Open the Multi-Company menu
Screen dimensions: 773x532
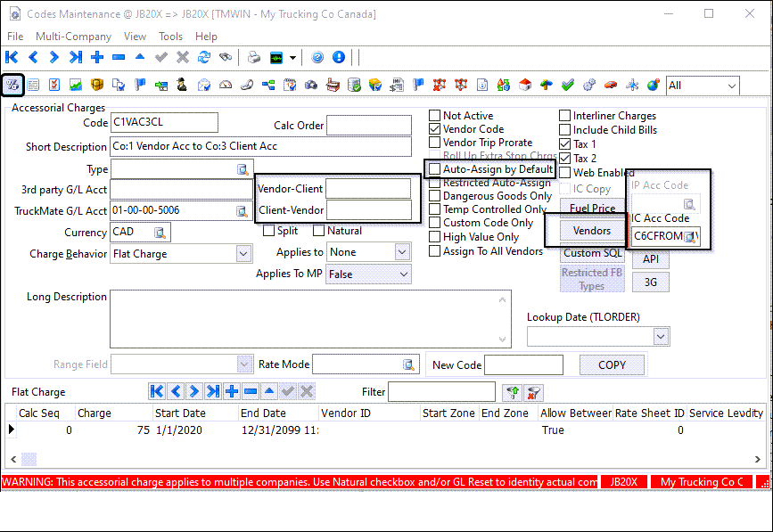(x=73, y=37)
